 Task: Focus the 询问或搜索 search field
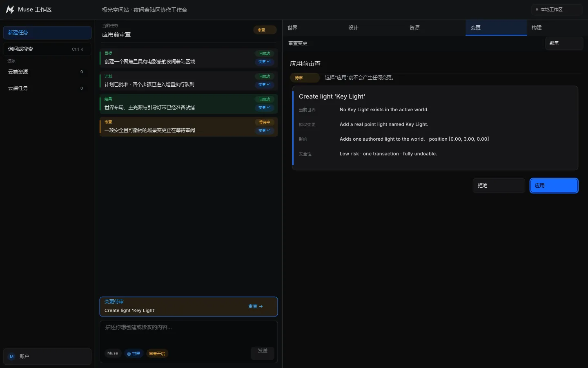pos(47,49)
